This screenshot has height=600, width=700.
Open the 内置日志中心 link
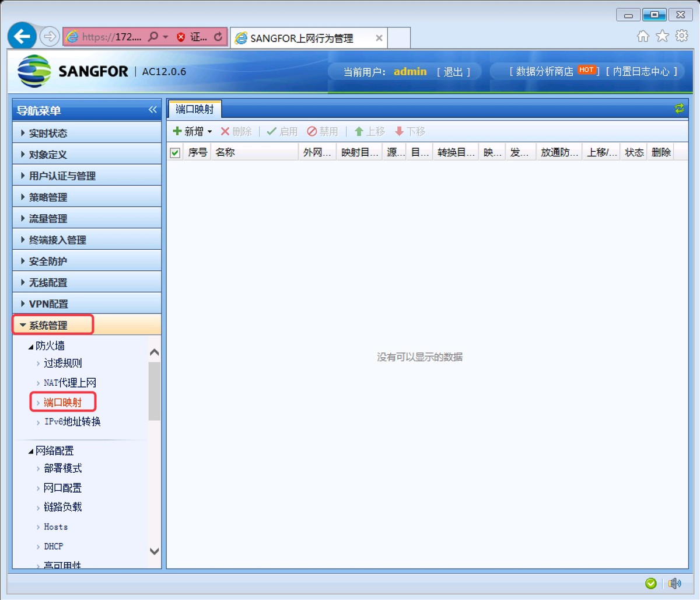click(x=642, y=71)
